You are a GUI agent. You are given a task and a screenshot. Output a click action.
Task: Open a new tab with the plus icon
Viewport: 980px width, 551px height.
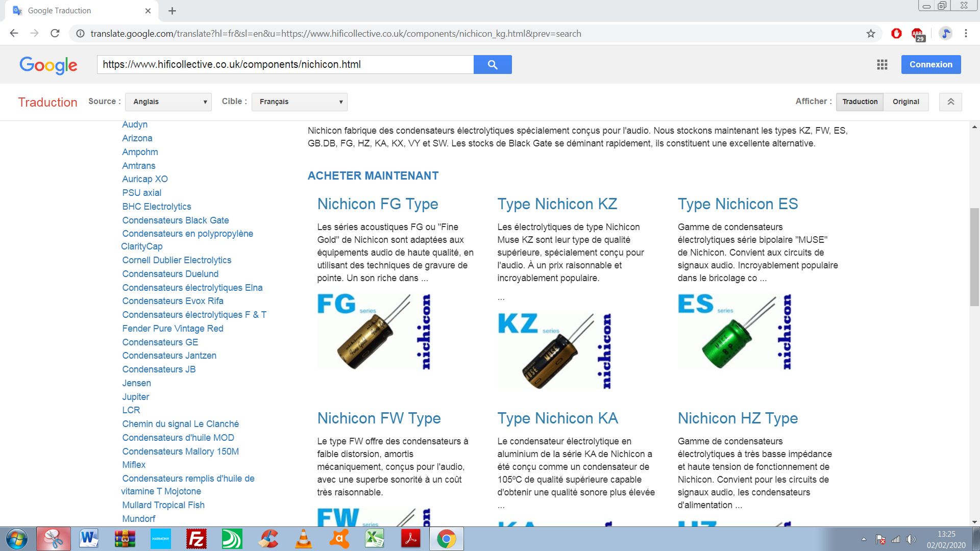(x=172, y=11)
